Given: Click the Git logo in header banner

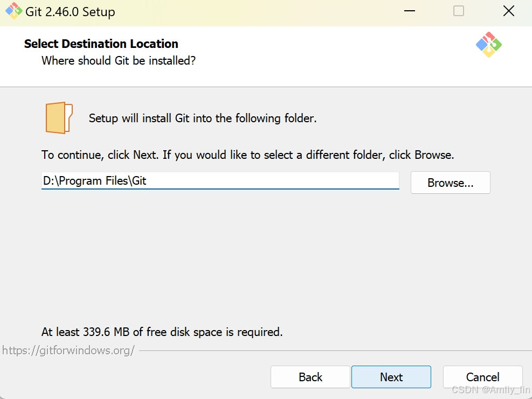Looking at the screenshot, I should click(x=488, y=45).
